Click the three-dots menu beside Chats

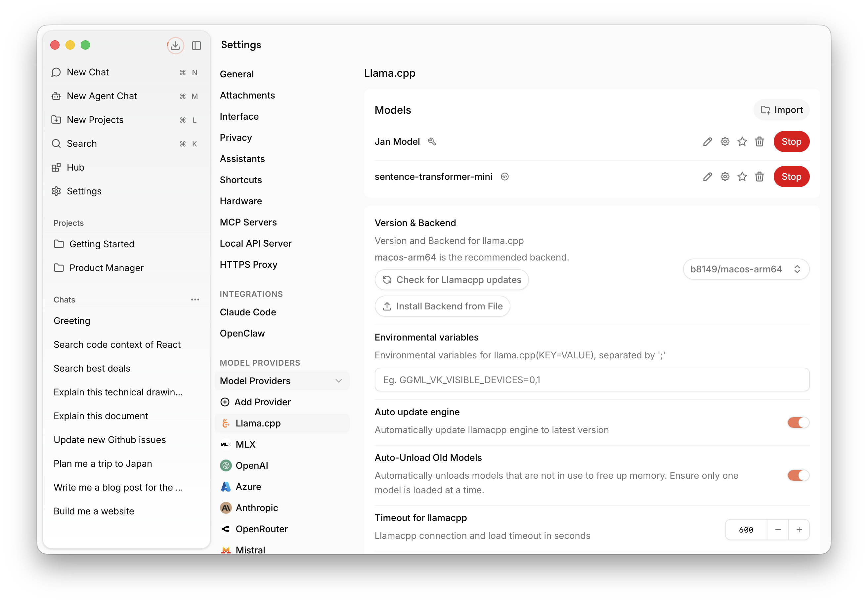(195, 300)
